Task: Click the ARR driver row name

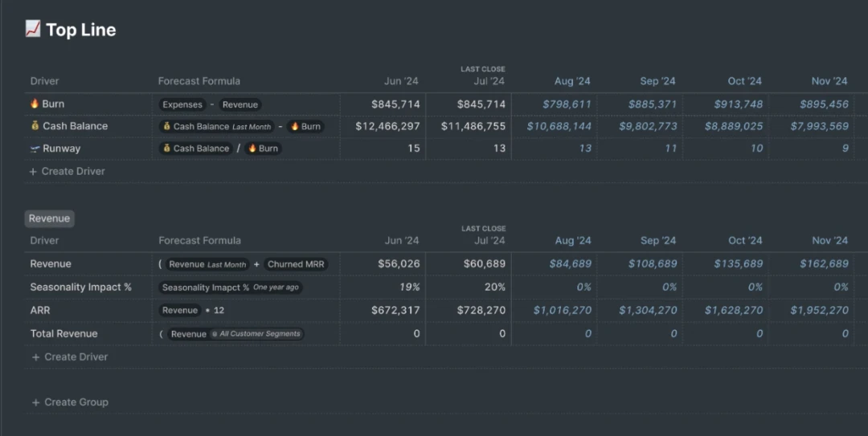Action: (41, 310)
